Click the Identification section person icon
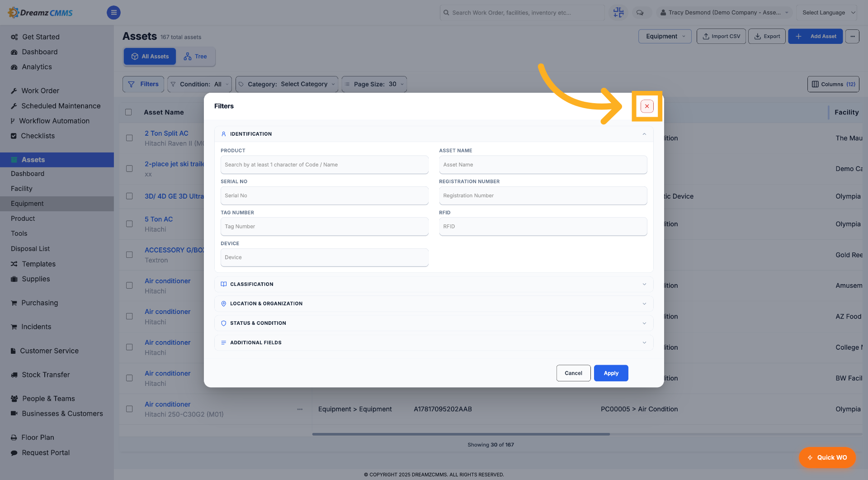Screen dimensions: 868x480 point(223,134)
